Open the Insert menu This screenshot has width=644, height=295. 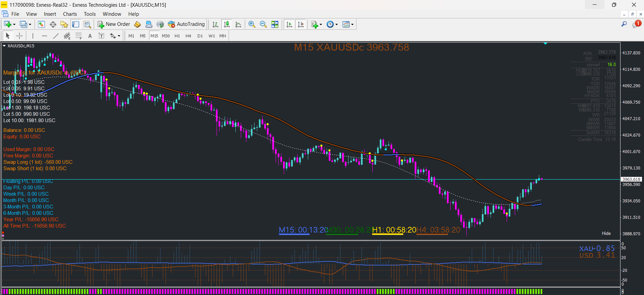(x=50, y=14)
